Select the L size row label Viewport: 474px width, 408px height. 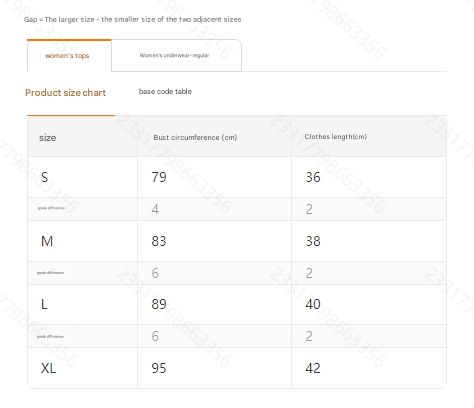44,304
